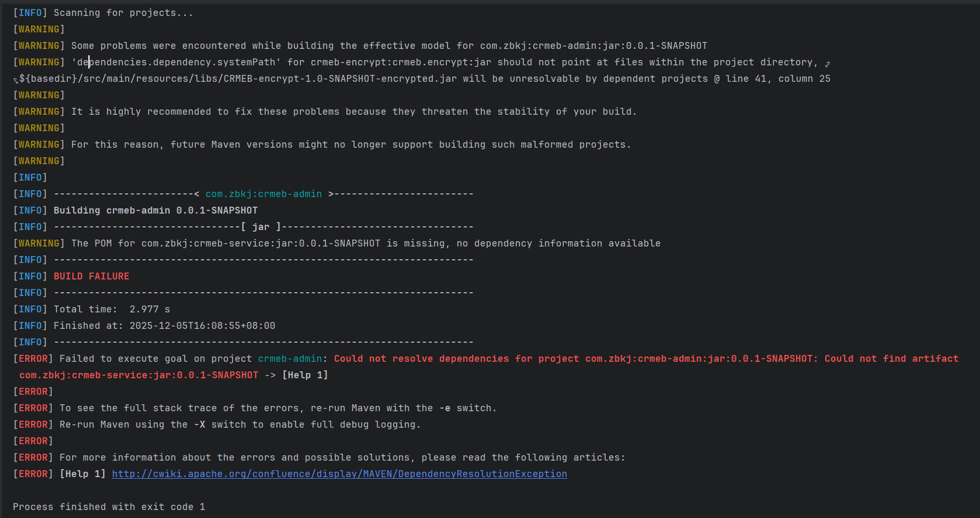Click the 'It is highly recommended' warning line

pyautogui.click(x=354, y=112)
